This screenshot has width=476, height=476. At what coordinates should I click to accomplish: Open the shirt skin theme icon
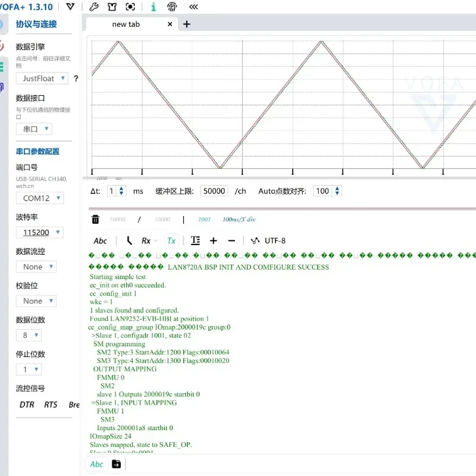(112, 7)
